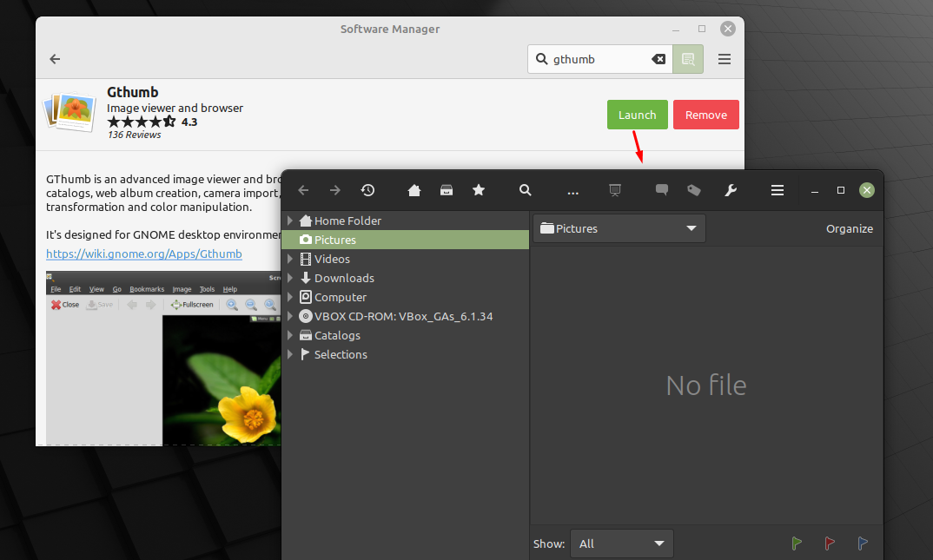Expand the Videos tree node
Image resolution: width=933 pixels, height=560 pixels.
point(290,259)
